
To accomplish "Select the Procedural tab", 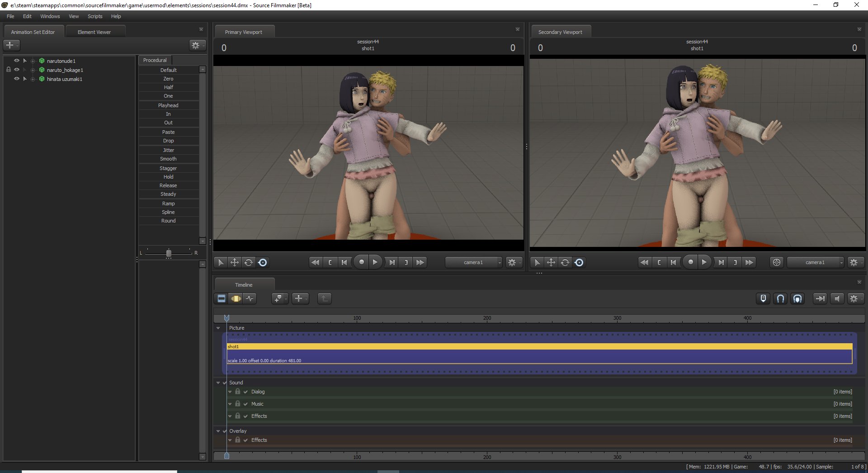I will (x=155, y=60).
